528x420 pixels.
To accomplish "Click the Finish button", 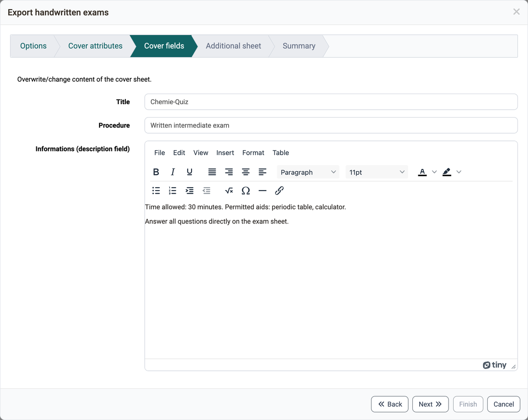I will 468,404.
